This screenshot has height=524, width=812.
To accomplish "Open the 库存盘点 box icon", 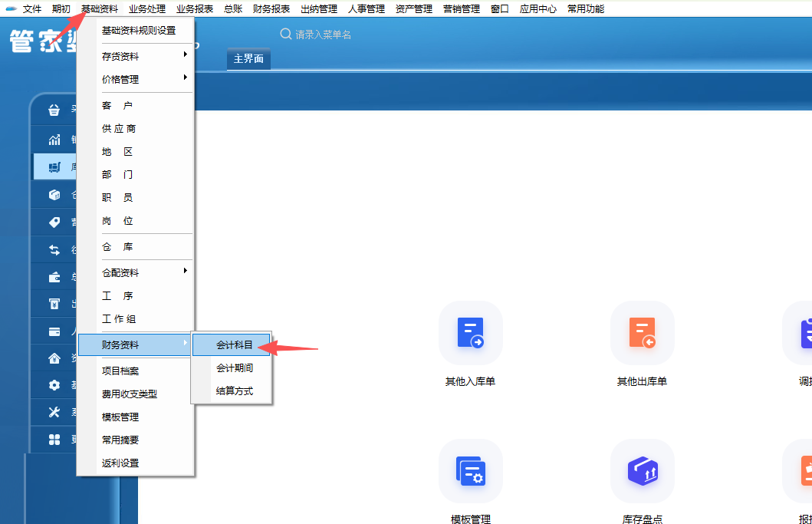I will point(642,470).
